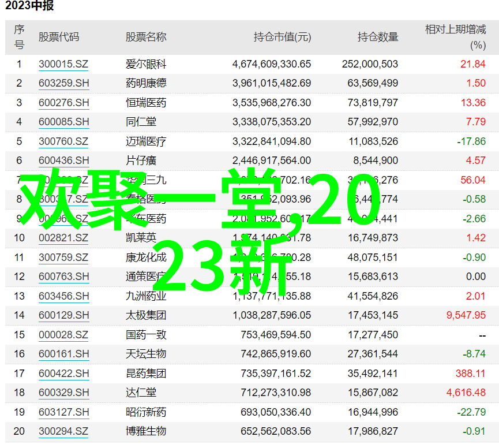Open the 300760.SZ stock link
The image size is (499, 448).
[63, 141]
